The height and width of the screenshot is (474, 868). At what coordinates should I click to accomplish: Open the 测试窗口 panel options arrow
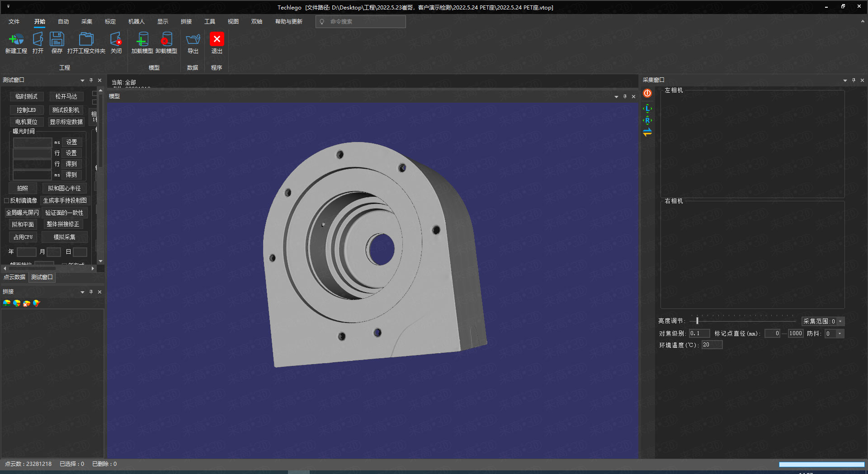pyautogui.click(x=82, y=81)
